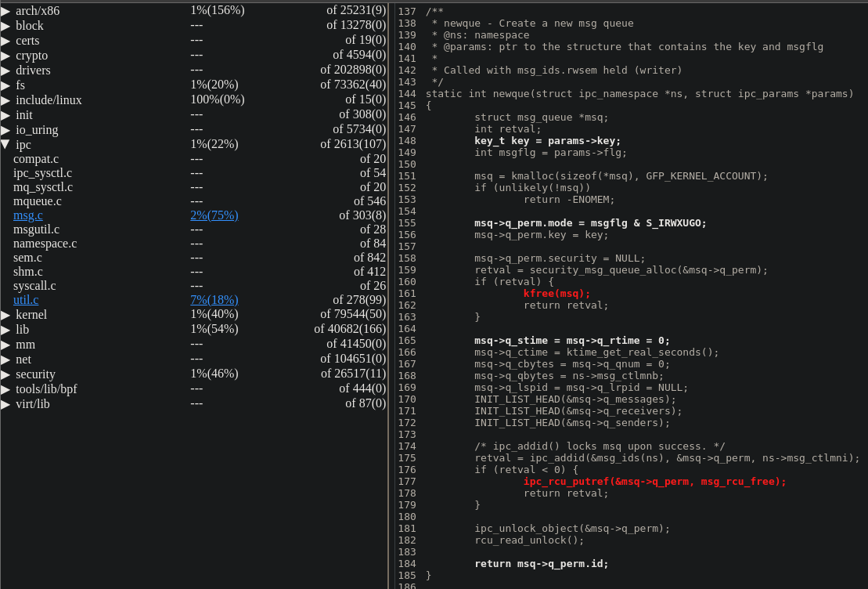Image resolution: width=868 pixels, height=589 pixels.
Task: Select namespace.c file entry
Action: (x=45, y=244)
